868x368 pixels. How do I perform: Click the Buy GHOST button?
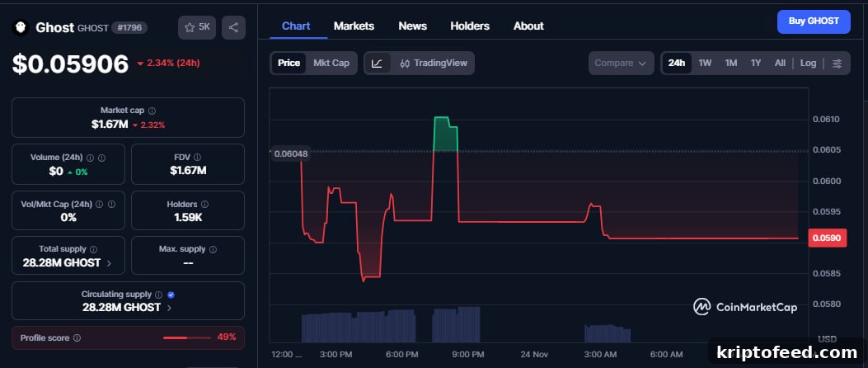(x=814, y=21)
